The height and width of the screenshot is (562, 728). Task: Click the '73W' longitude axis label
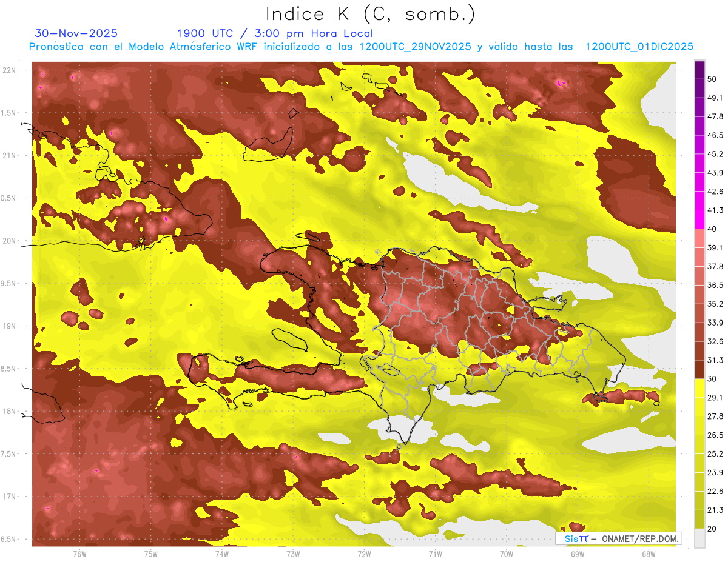pyautogui.click(x=293, y=554)
